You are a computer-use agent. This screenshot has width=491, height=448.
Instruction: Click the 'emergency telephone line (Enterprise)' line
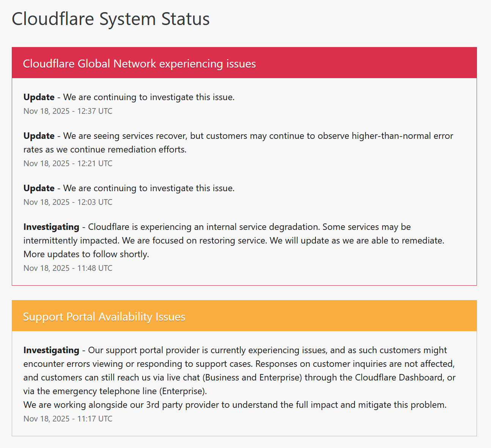click(115, 391)
